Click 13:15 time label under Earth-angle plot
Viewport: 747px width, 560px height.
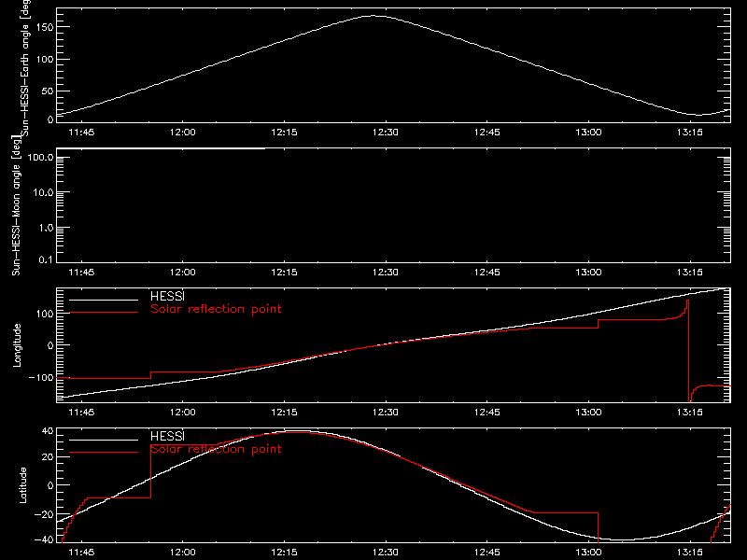click(x=689, y=132)
